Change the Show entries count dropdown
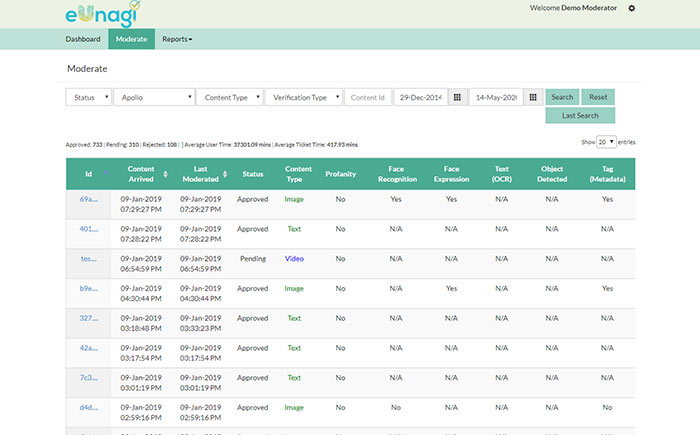 pos(606,142)
